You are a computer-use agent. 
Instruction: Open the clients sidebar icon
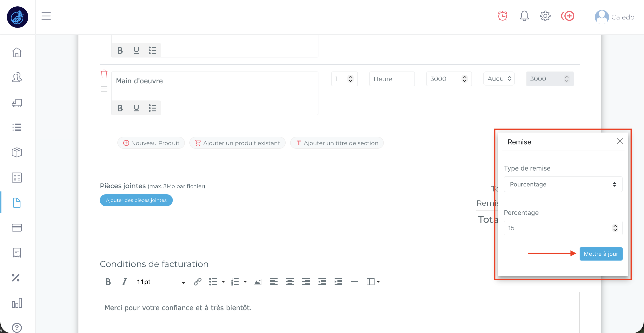[17, 77]
